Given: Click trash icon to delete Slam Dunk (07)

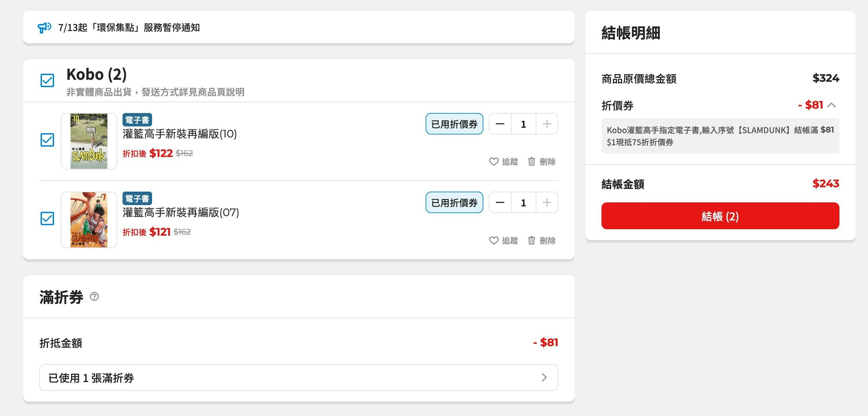Looking at the screenshot, I should coord(531,241).
